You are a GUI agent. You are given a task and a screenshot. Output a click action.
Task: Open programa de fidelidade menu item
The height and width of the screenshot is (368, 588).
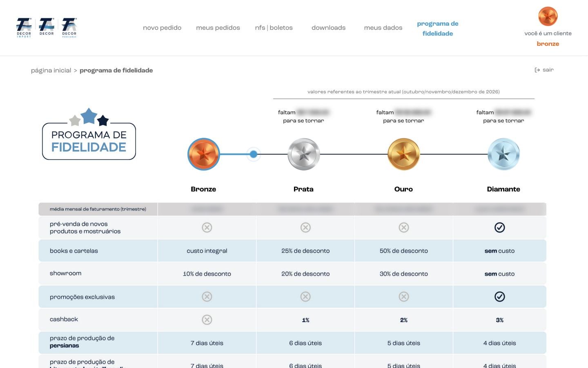point(438,29)
